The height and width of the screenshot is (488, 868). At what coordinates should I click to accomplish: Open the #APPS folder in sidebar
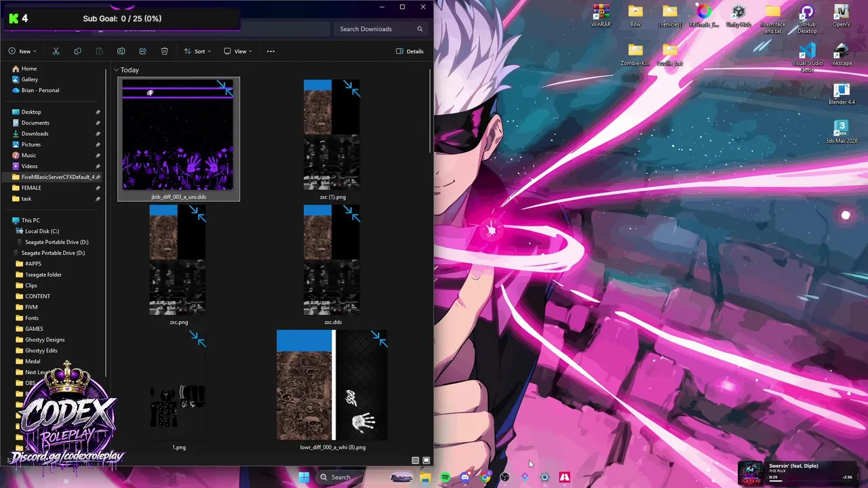(x=28, y=264)
